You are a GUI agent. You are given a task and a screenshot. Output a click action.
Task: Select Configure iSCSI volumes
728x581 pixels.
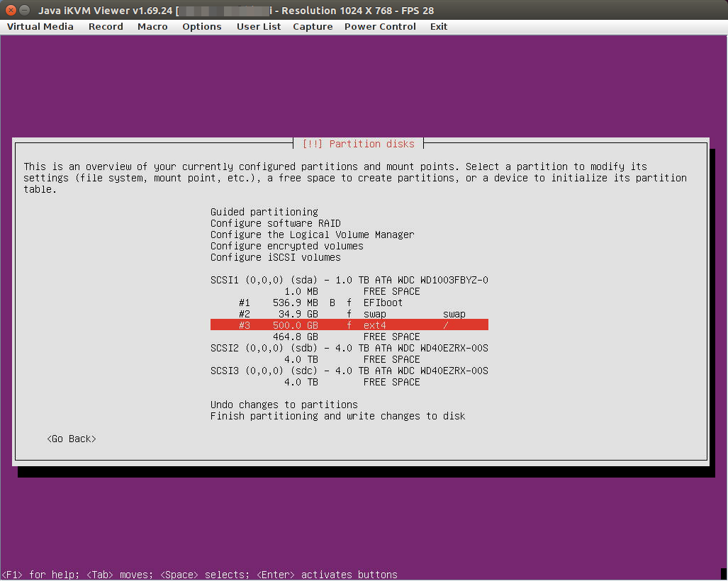tap(276, 257)
